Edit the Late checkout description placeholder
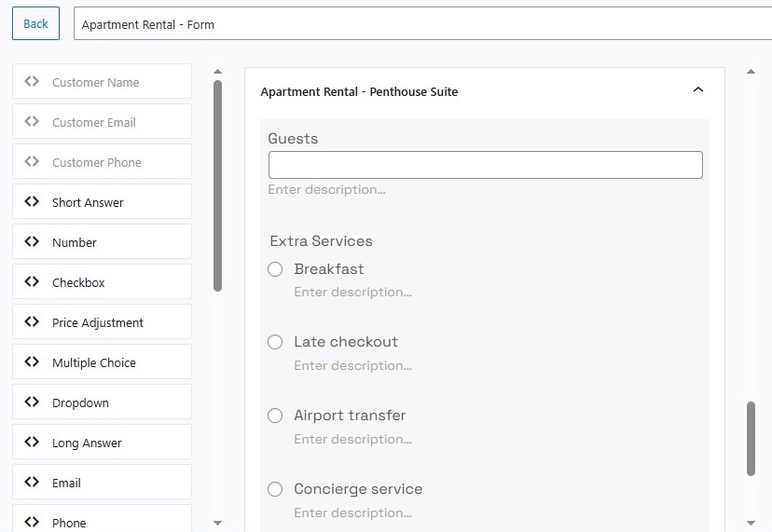The height and width of the screenshot is (532, 772). click(353, 365)
